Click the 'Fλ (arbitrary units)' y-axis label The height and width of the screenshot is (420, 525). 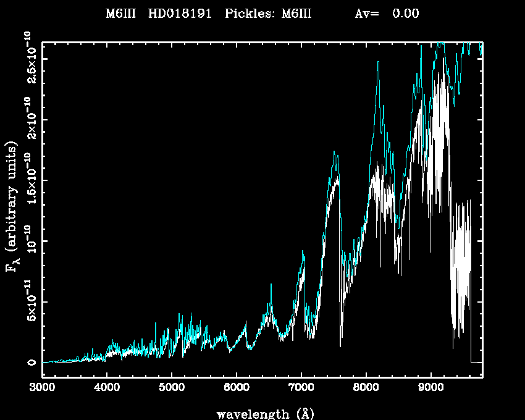(x=12, y=206)
